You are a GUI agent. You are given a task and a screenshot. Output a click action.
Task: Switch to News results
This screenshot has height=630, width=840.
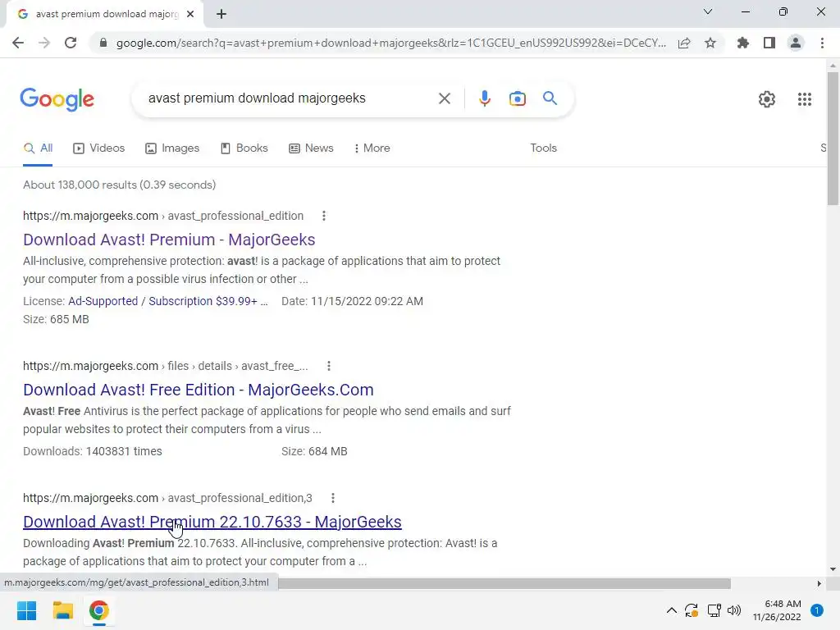(x=311, y=148)
